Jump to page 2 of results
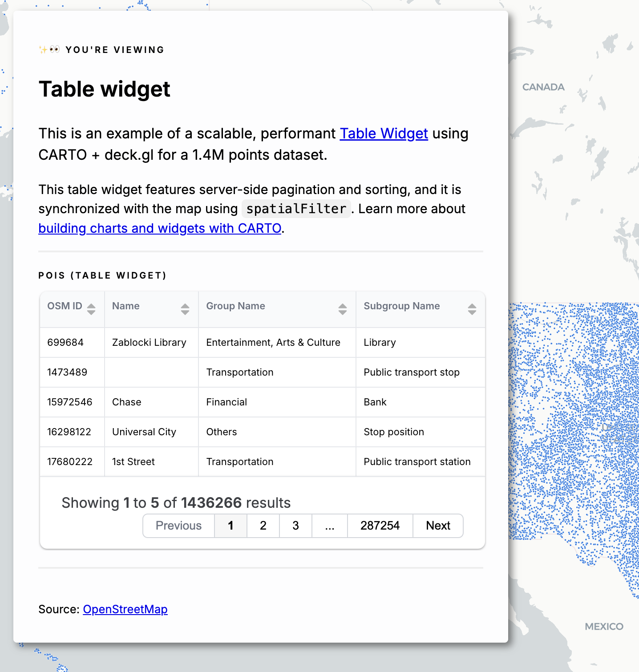The image size is (639, 672). point(263,526)
